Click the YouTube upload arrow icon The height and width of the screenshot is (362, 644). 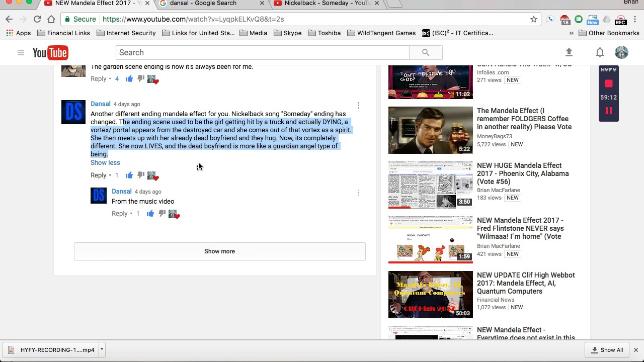coord(569,52)
